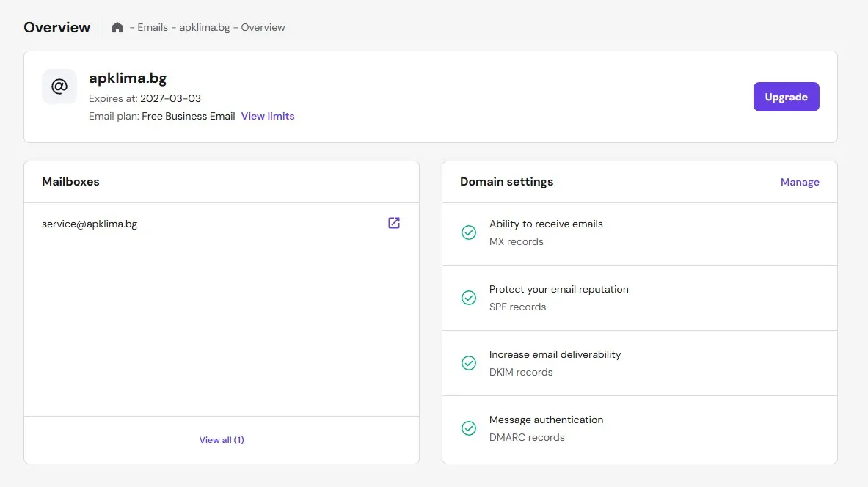Click the SPF records green checkmark icon
868x487 pixels.
[469, 298]
